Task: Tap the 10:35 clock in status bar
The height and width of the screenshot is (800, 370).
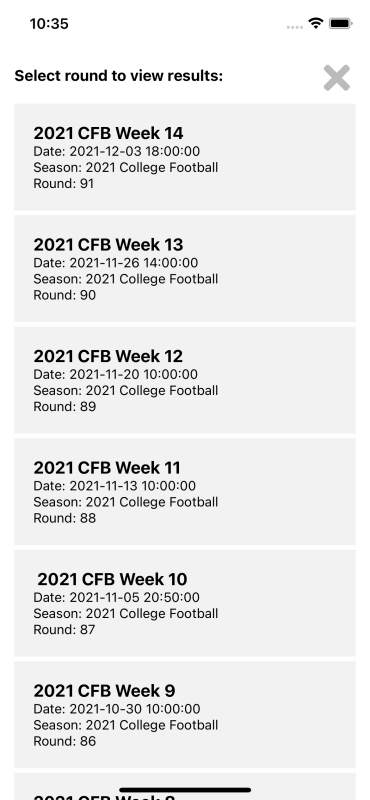Action: 49,24
